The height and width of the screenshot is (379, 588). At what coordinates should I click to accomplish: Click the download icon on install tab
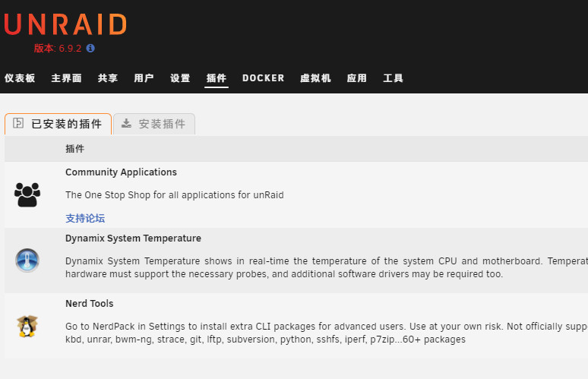coord(127,123)
